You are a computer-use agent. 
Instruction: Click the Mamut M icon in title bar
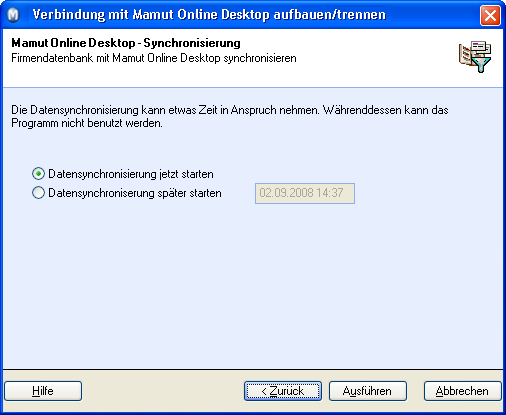14,15
